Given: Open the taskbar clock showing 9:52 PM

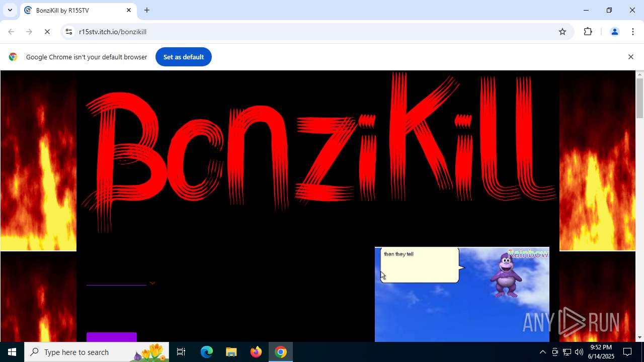Looking at the screenshot, I should click(602, 352).
